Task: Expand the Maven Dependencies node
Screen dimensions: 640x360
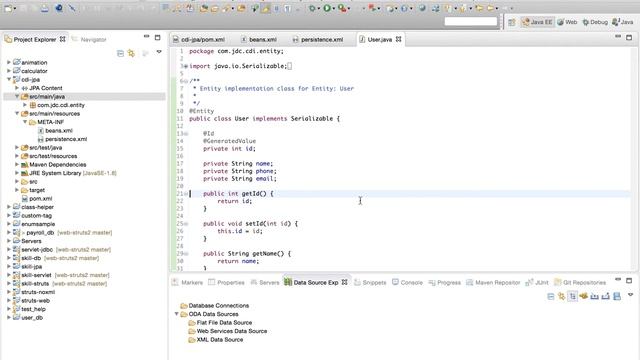Action: [17, 165]
